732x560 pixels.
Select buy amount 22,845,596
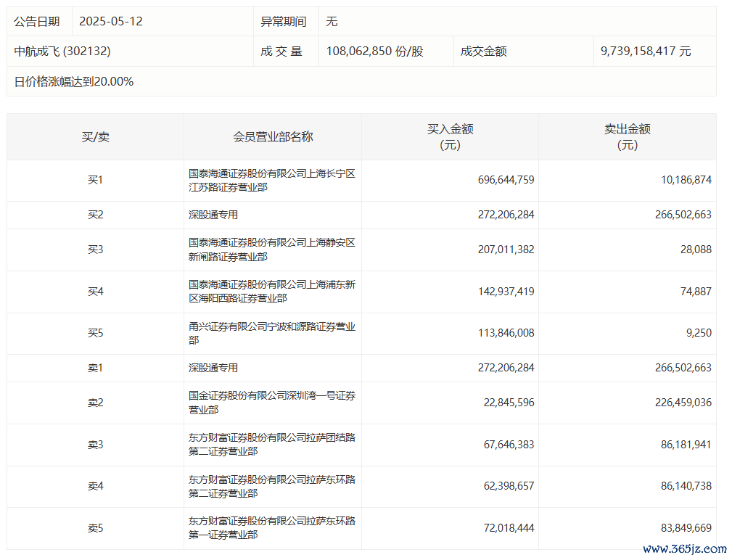509,403
